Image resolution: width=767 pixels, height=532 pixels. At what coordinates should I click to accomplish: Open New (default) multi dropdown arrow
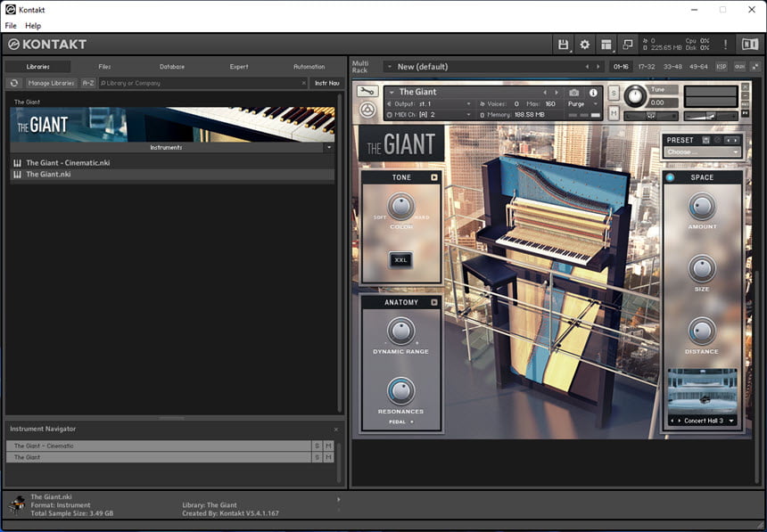pyautogui.click(x=390, y=67)
